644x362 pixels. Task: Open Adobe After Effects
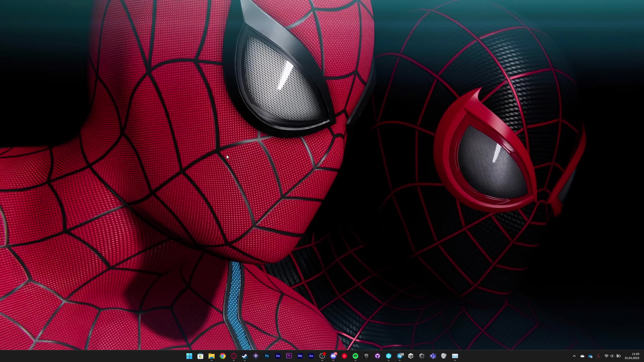click(278, 356)
